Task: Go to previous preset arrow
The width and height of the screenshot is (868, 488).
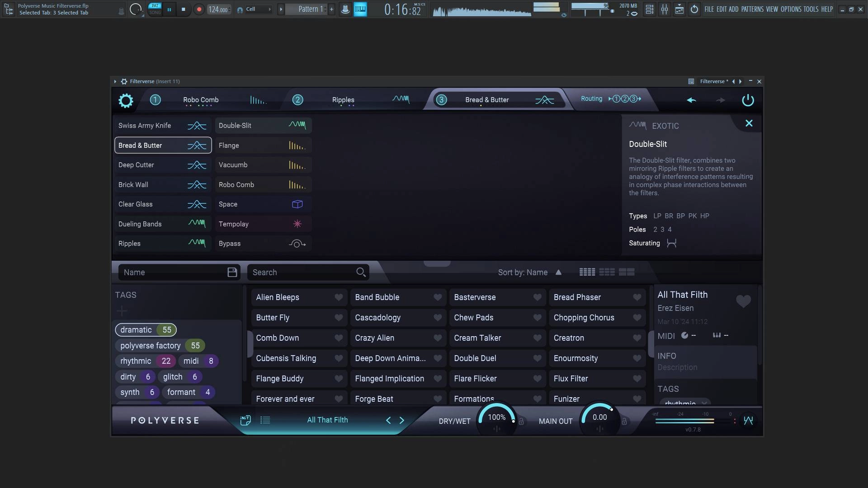Action: (388, 420)
